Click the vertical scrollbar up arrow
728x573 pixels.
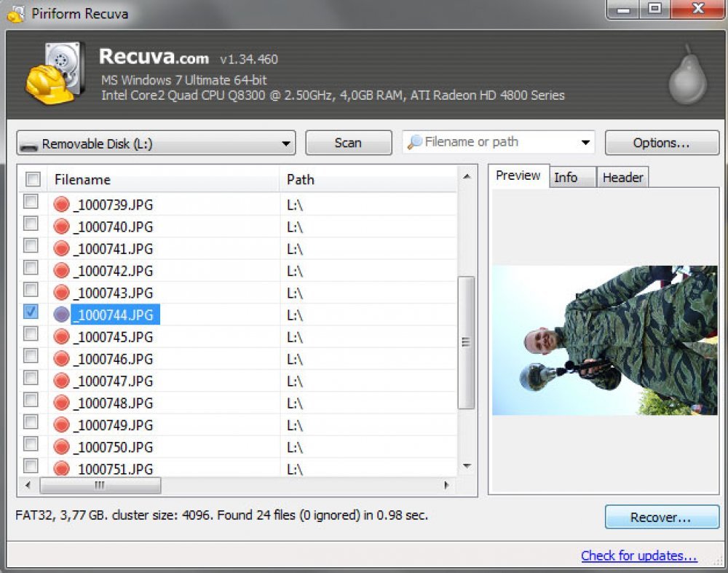click(467, 176)
